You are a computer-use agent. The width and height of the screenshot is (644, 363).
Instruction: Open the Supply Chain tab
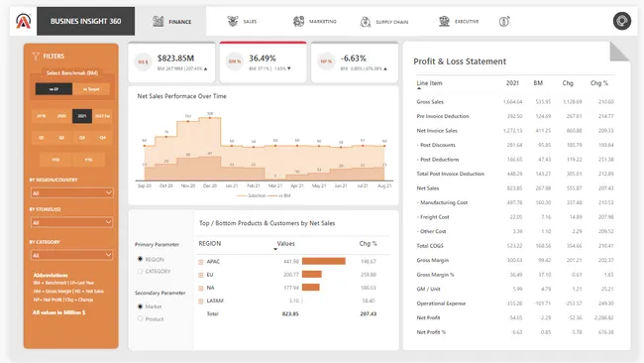click(384, 22)
